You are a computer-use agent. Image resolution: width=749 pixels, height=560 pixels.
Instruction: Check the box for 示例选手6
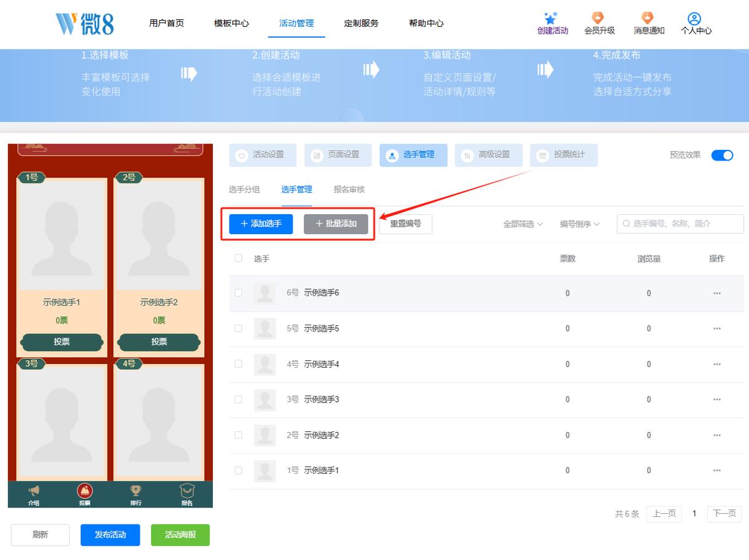[x=238, y=293]
